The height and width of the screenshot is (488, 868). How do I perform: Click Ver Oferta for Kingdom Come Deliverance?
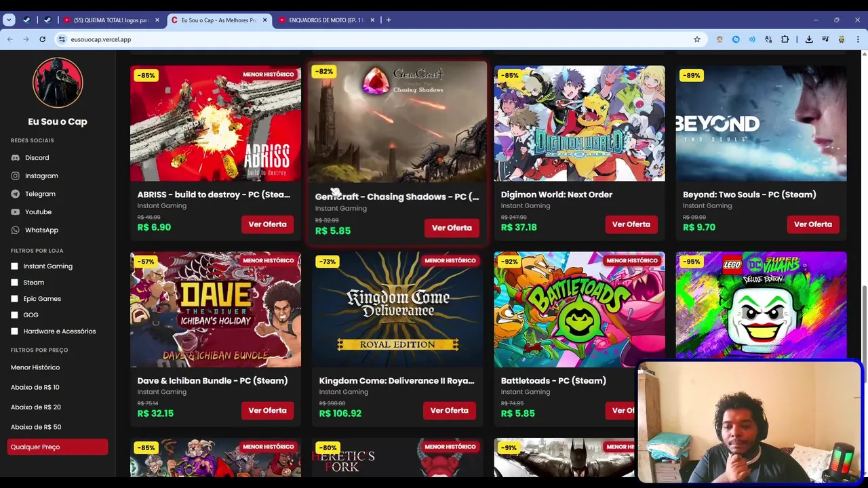pos(449,411)
